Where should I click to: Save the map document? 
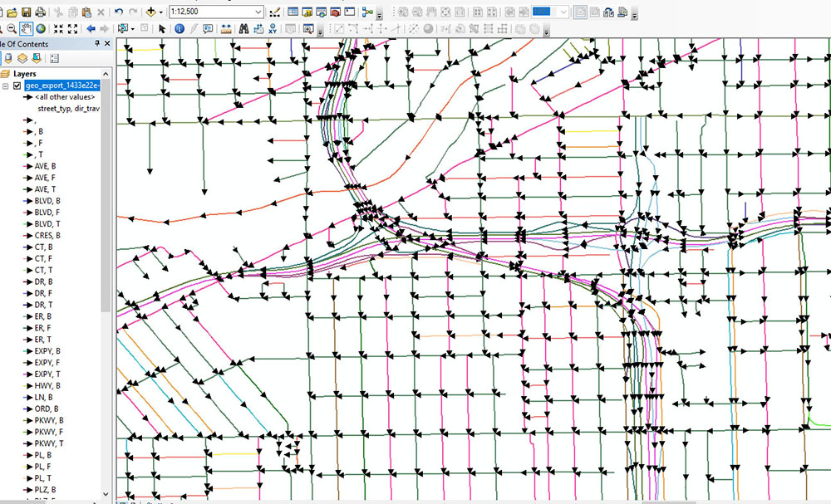pos(26,12)
